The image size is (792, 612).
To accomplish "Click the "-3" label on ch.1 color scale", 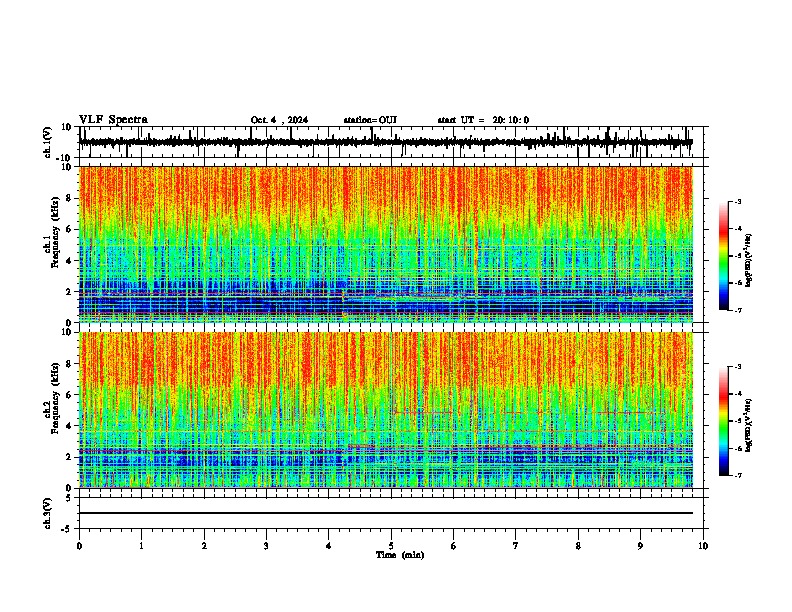I will pos(738,201).
